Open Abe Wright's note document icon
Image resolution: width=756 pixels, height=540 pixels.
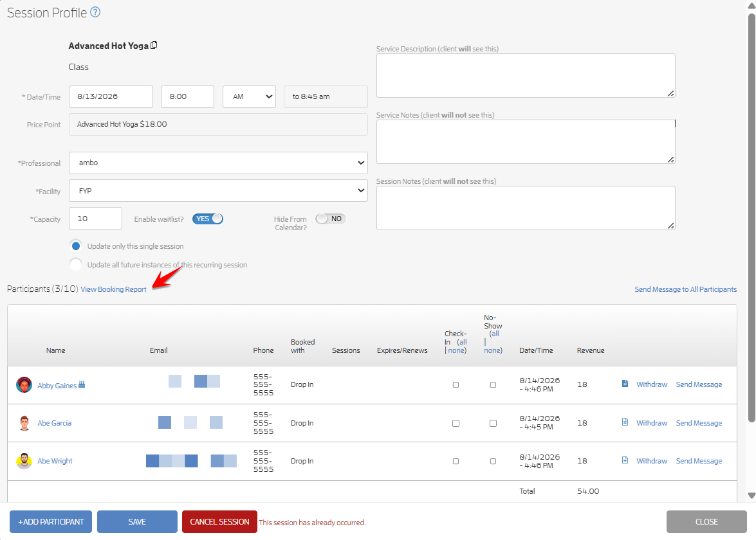(625, 460)
